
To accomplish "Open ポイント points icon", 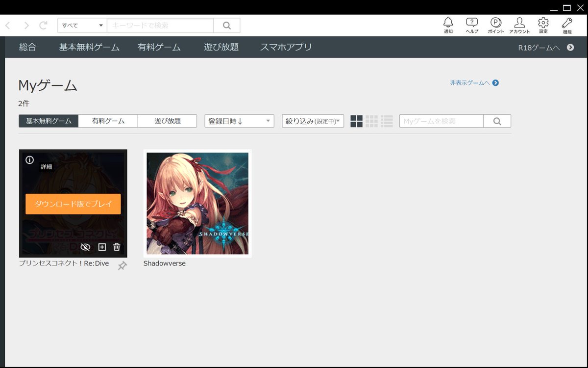I will pos(496,25).
